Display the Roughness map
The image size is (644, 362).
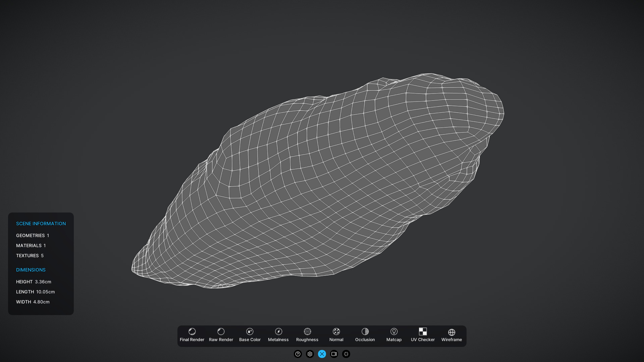[307, 336]
